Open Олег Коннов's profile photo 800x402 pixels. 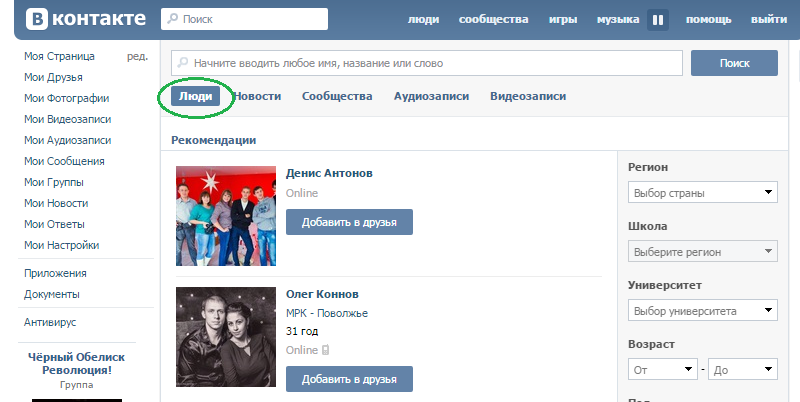[x=226, y=338]
